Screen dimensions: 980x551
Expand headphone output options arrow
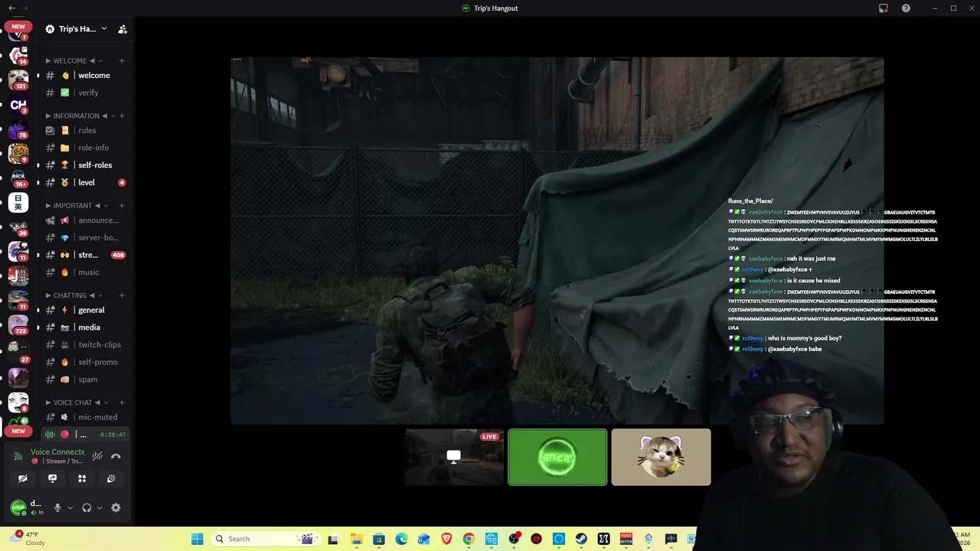coord(99,507)
